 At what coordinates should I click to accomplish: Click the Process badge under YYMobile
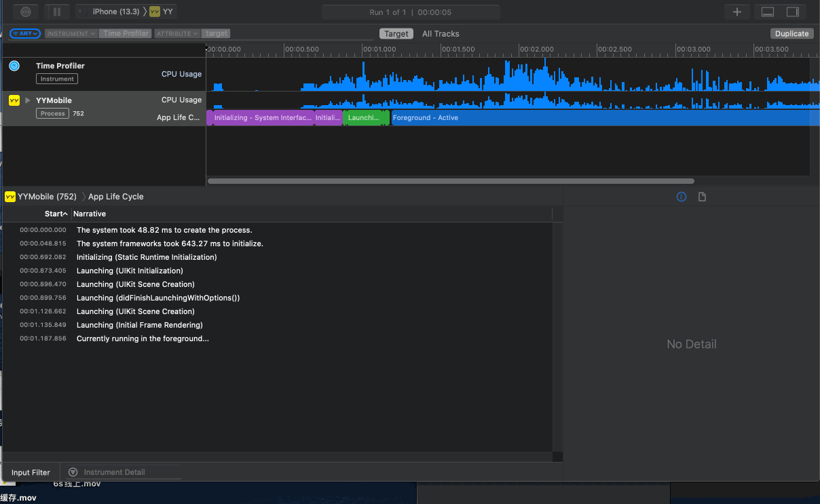(x=52, y=113)
